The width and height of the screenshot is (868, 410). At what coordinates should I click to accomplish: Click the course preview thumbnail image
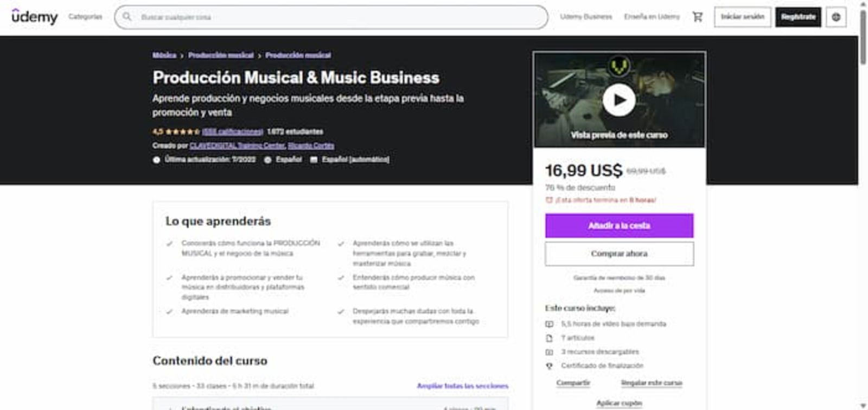tap(619, 99)
